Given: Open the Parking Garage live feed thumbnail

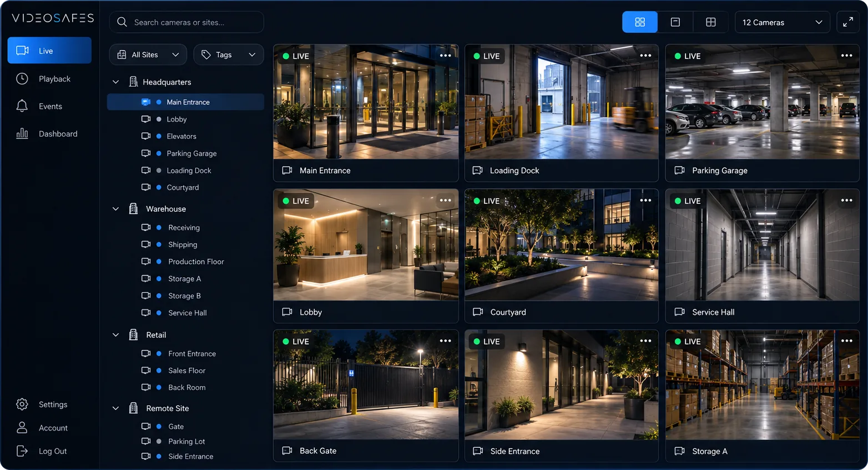Looking at the screenshot, I should (762, 102).
